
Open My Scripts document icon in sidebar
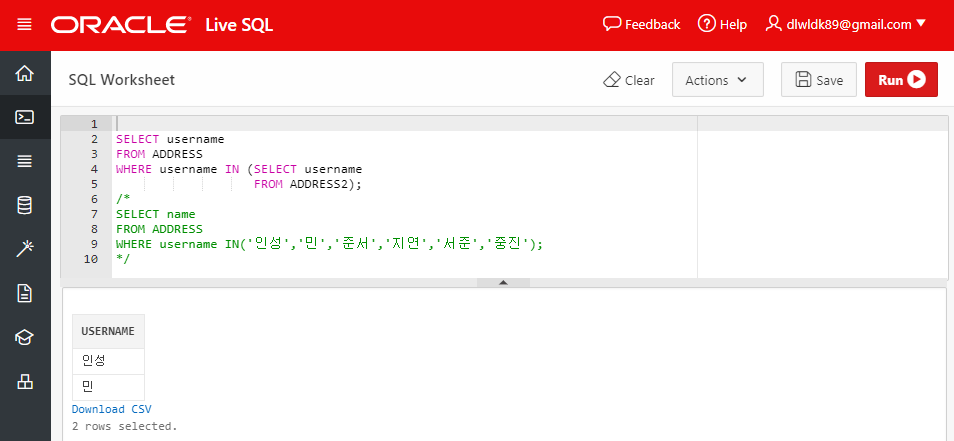pos(25,294)
